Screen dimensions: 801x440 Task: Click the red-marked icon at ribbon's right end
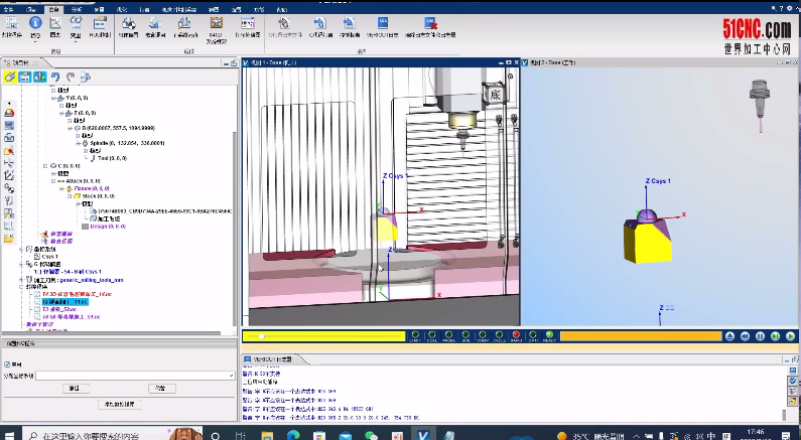point(430,22)
